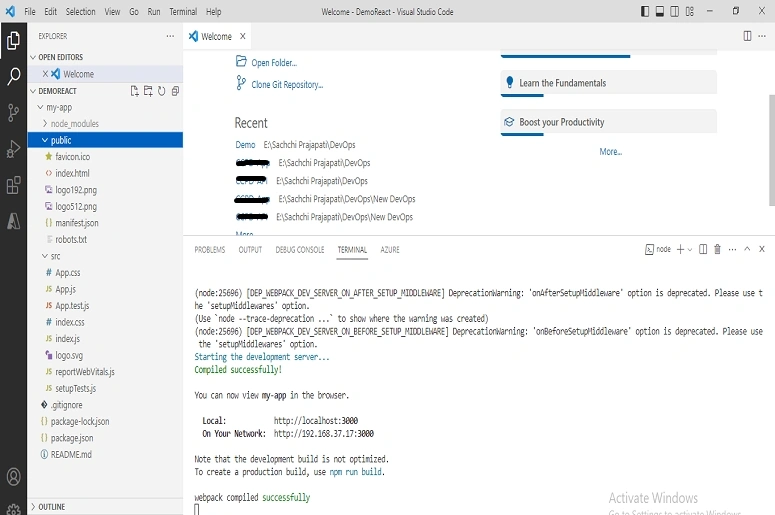Open manifest.json file
The image size is (775, 515).
77,223
